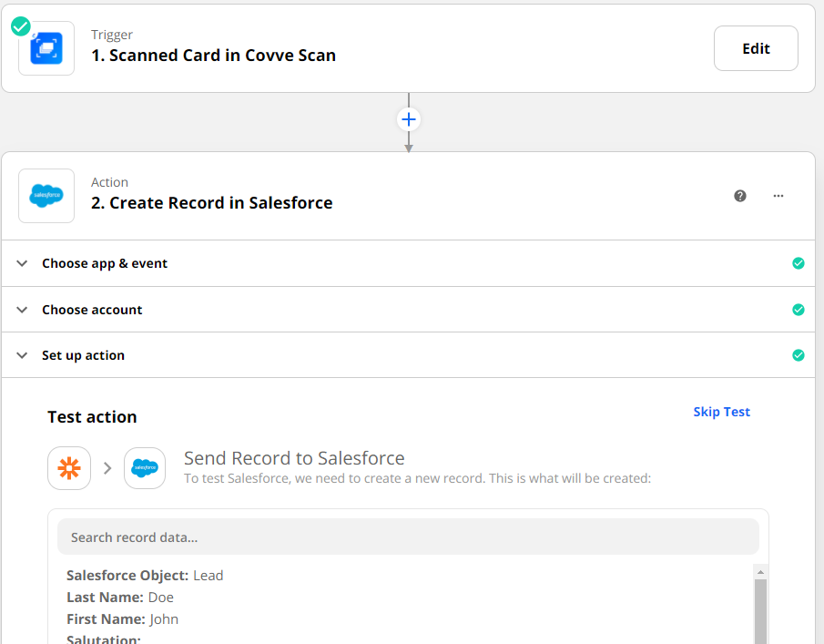Select the Create Record in Salesforce step title
824x644 pixels.
pos(211,203)
